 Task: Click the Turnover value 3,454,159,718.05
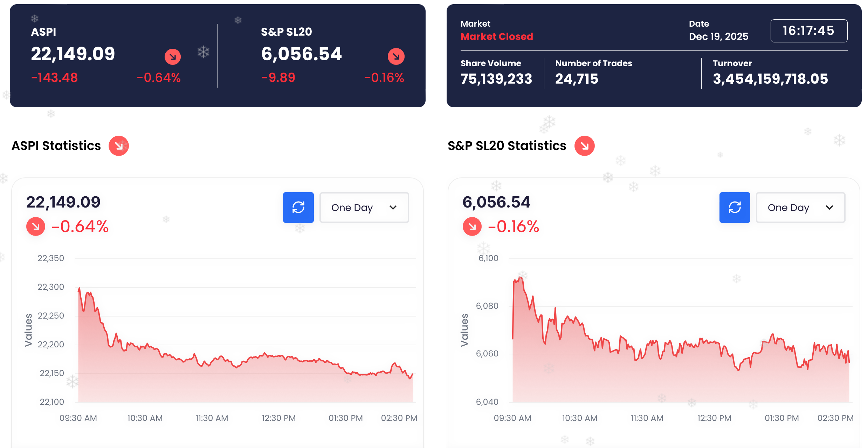[x=770, y=79]
